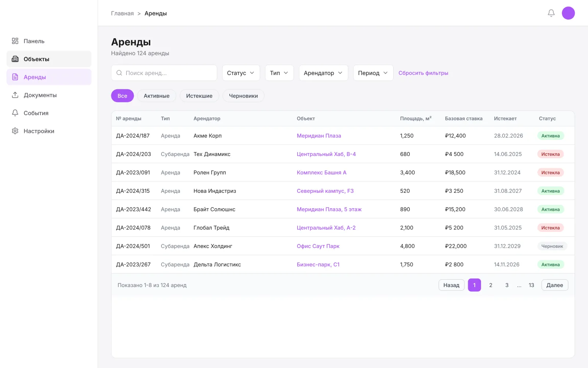Viewport: 588px width, 368px height.
Task: Open the Панель dashboard icon
Action: pyautogui.click(x=15, y=41)
